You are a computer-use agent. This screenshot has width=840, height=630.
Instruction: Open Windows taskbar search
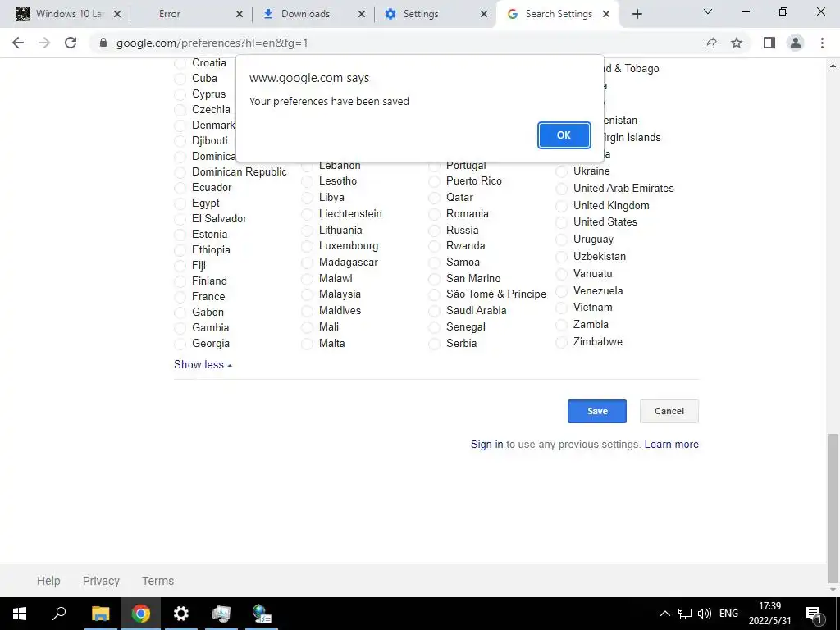pos(59,614)
